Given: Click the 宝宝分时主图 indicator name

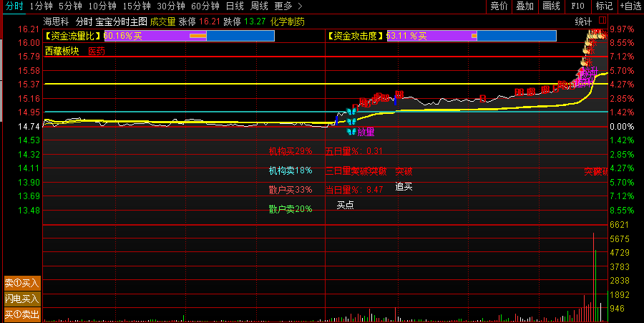Looking at the screenshot, I should coord(121,21).
